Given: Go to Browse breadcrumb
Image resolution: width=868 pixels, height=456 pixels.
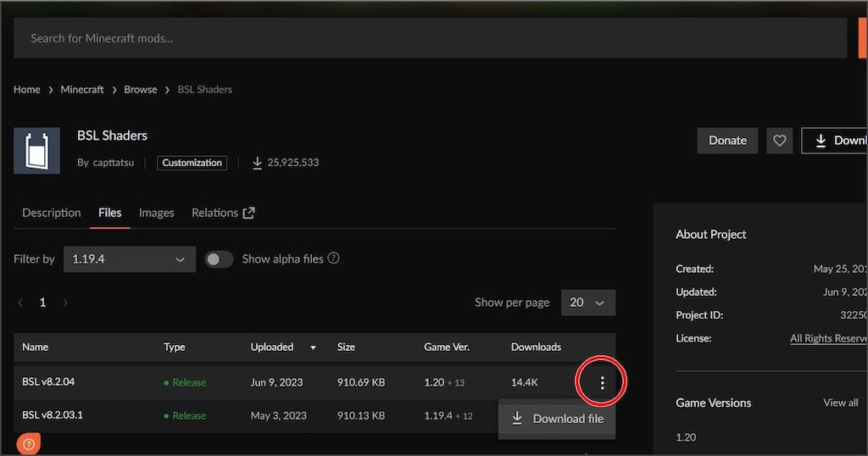Looking at the screenshot, I should [141, 90].
